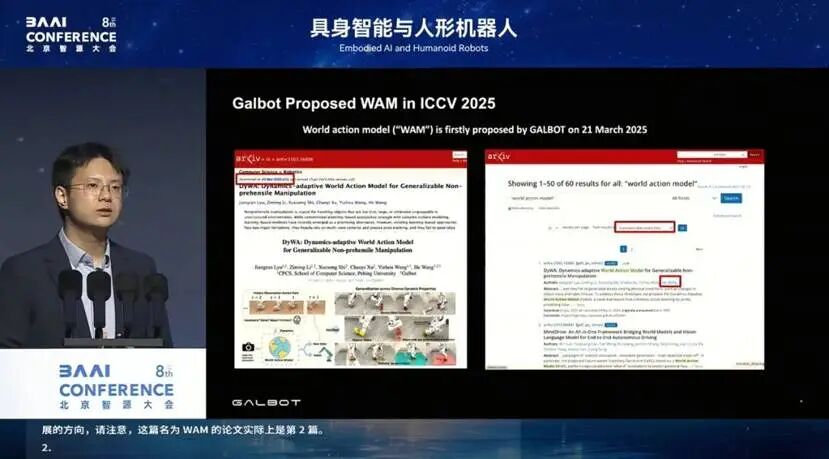Open the field selector in the arXiv header search
The width and height of the screenshot is (829, 459).
[x=729, y=154]
